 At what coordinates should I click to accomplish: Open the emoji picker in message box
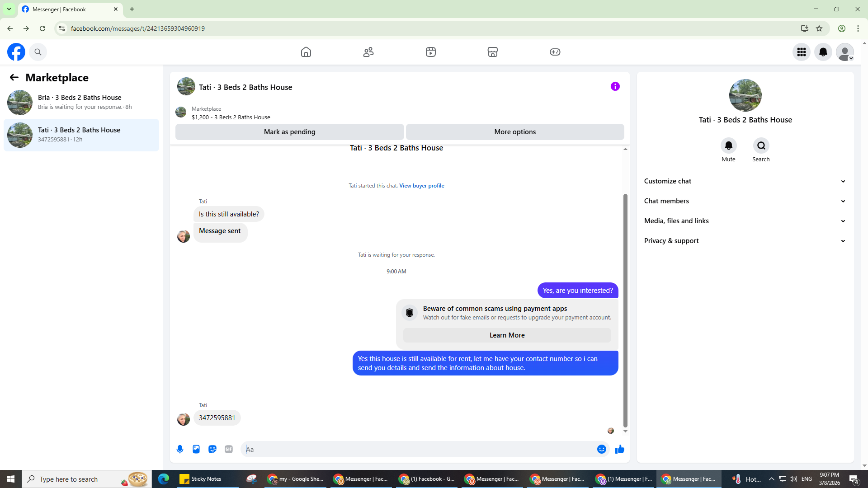(x=601, y=449)
